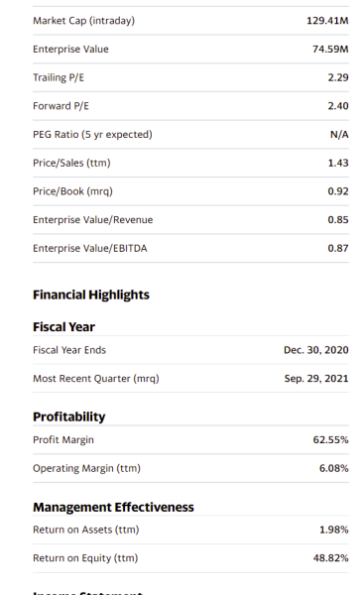This screenshot has height=595, width=364.
Task: Click the Return on Equity value 48.82%
Action: (x=330, y=557)
